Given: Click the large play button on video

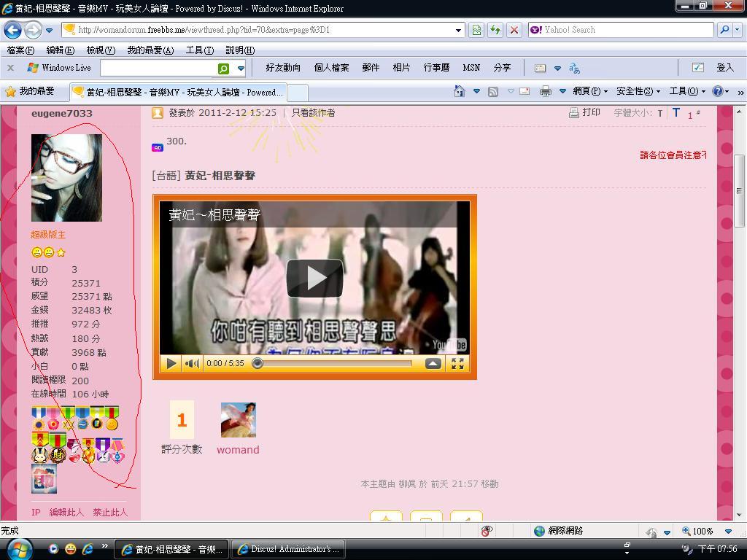Looking at the screenshot, I should (314, 278).
